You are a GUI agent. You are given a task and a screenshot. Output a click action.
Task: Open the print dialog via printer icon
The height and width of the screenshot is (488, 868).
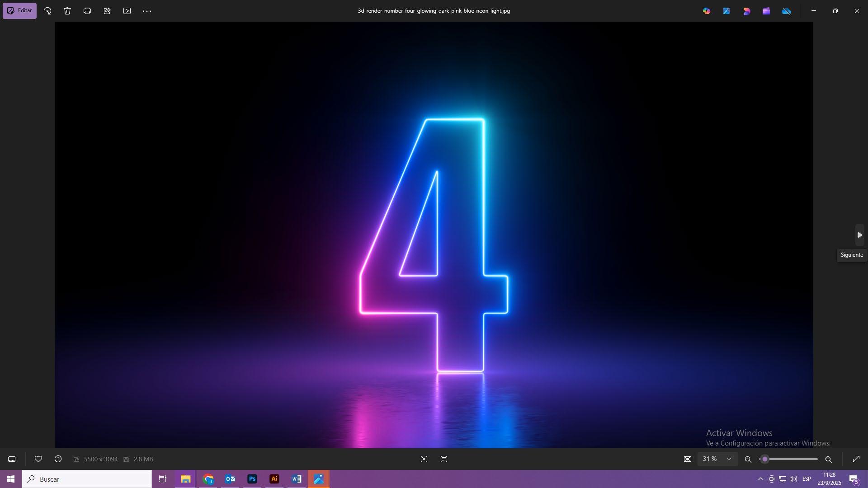click(87, 11)
